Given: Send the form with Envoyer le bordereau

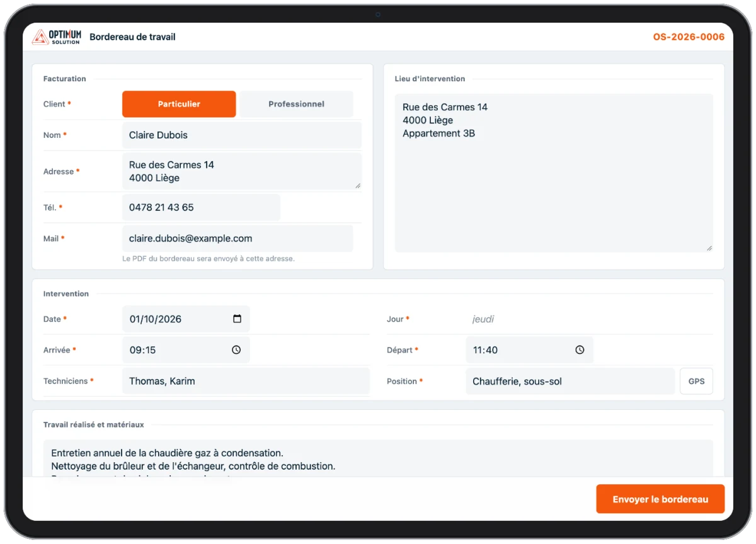Looking at the screenshot, I should tap(660, 499).
